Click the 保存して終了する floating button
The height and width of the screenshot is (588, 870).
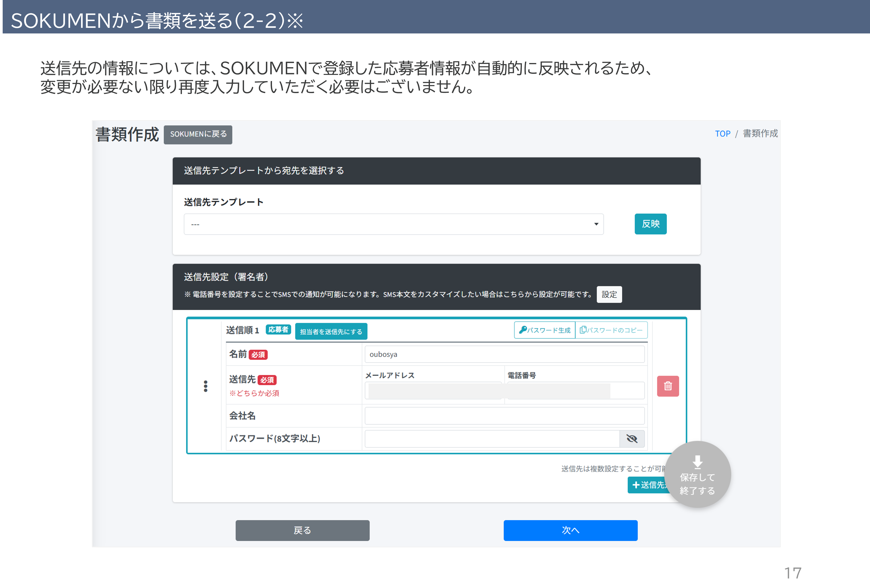[x=697, y=474]
